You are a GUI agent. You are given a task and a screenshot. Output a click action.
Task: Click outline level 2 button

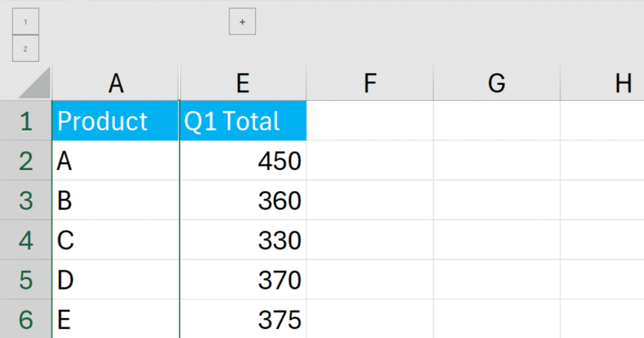[26, 49]
